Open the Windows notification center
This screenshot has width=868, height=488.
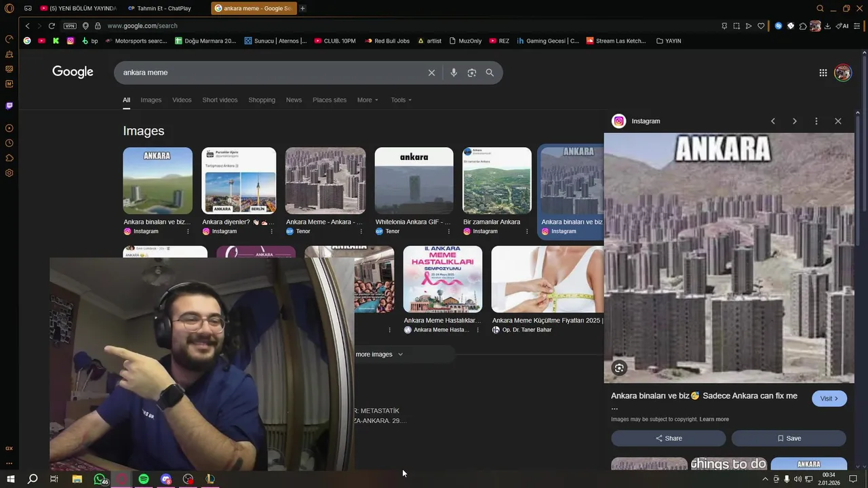[853, 479]
